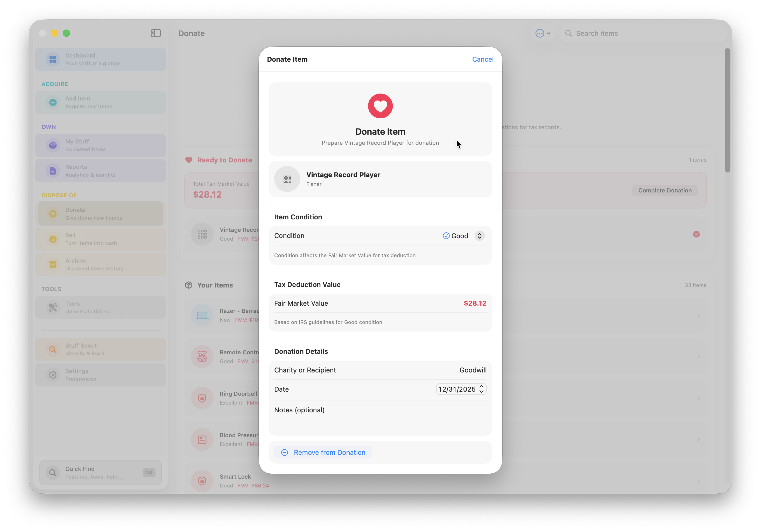761x532 pixels.
Task: Click the Sell dollar icon
Action: click(x=53, y=239)
